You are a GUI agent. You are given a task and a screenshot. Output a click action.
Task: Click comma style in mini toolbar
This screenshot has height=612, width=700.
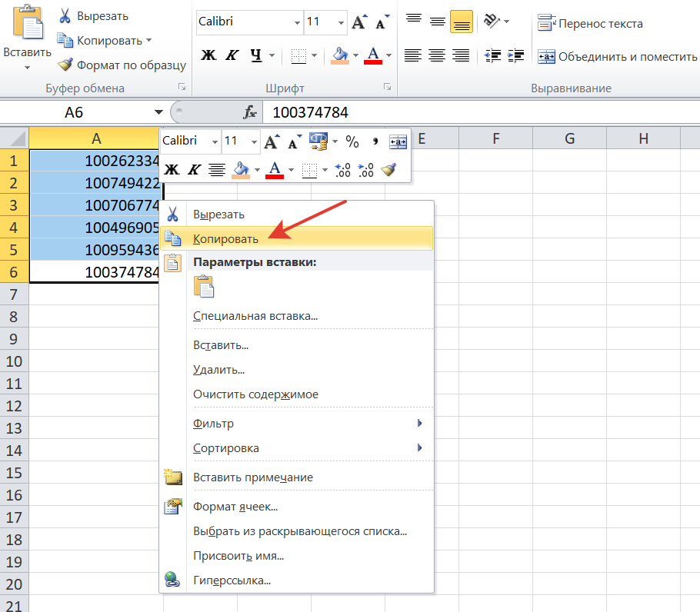(375, 141)
